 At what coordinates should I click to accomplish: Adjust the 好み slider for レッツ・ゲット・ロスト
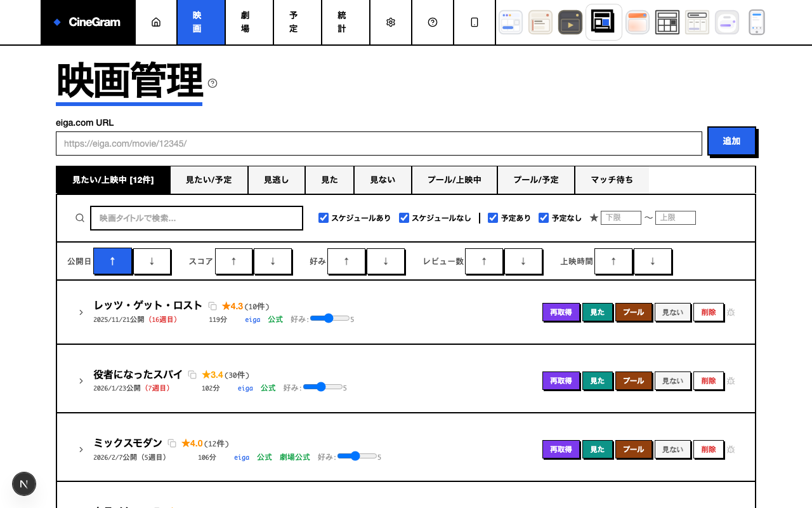[x=329, y=318]
